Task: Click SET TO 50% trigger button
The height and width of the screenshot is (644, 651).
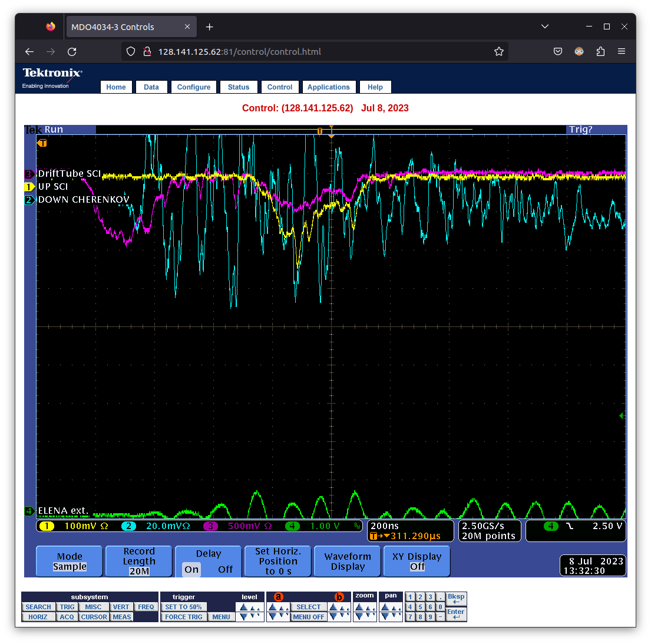Action: [x=183, y=607]
